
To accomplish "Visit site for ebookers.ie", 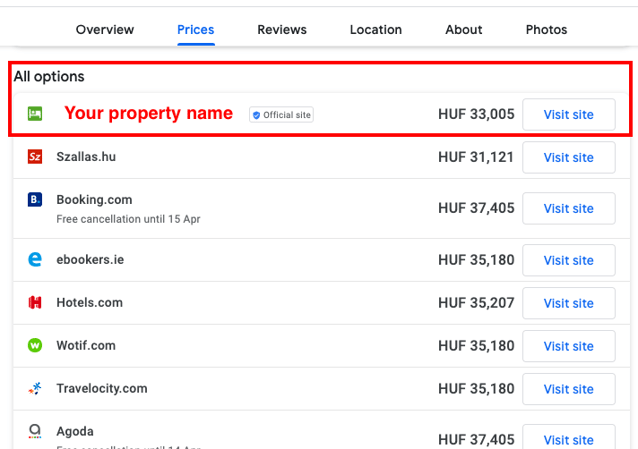I will click(x=569, y=260).
